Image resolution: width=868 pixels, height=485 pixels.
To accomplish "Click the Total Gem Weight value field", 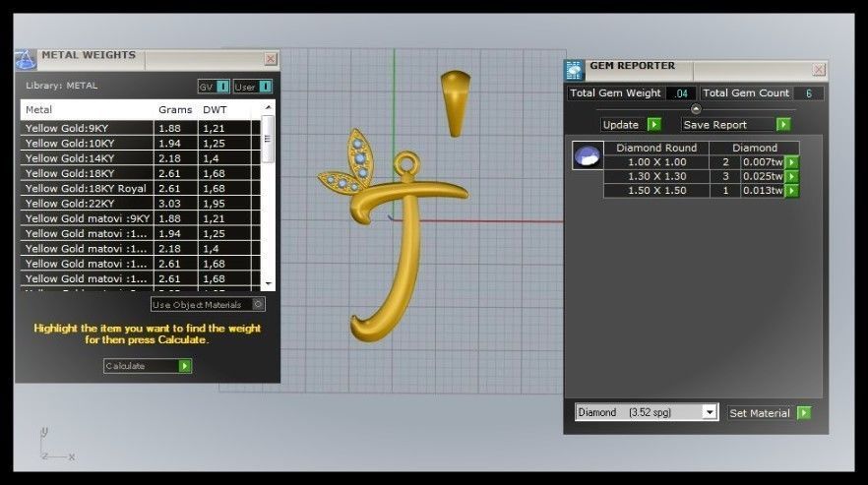I will (x=681, y=93).
